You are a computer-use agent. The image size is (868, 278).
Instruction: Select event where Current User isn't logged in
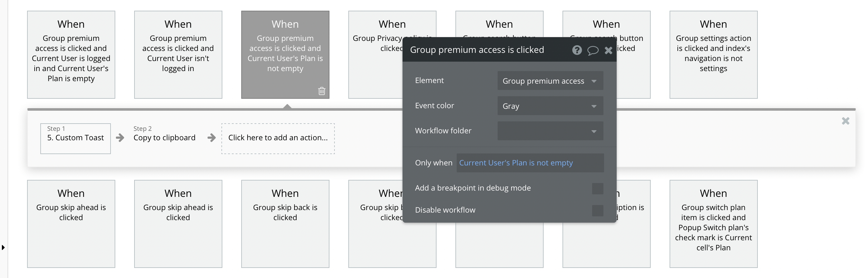[x=178, y=54]
